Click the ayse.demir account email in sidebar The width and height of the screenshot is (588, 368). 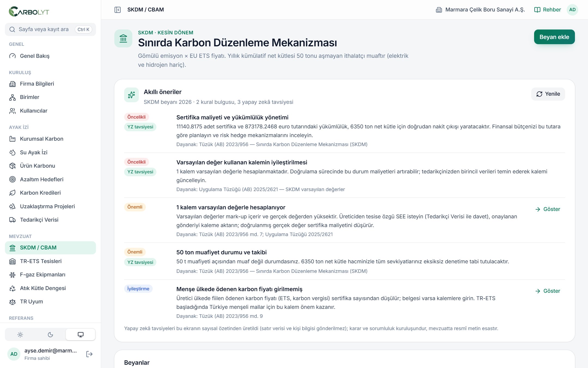tap(51, 351)
